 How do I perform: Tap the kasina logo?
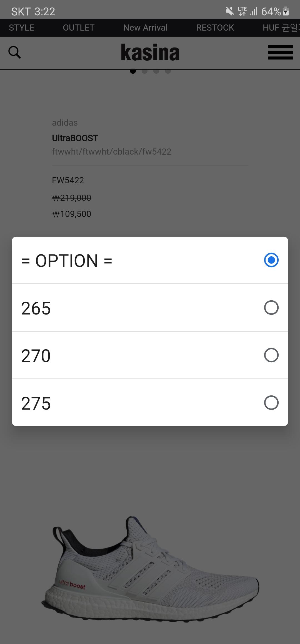pyautogui.click(x=150, y=52)
